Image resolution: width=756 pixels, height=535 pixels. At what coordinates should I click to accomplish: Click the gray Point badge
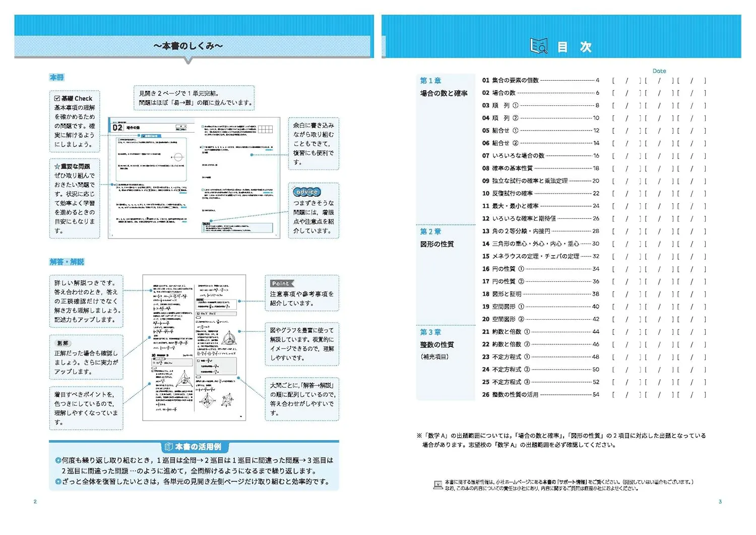(x=282, y=284)
